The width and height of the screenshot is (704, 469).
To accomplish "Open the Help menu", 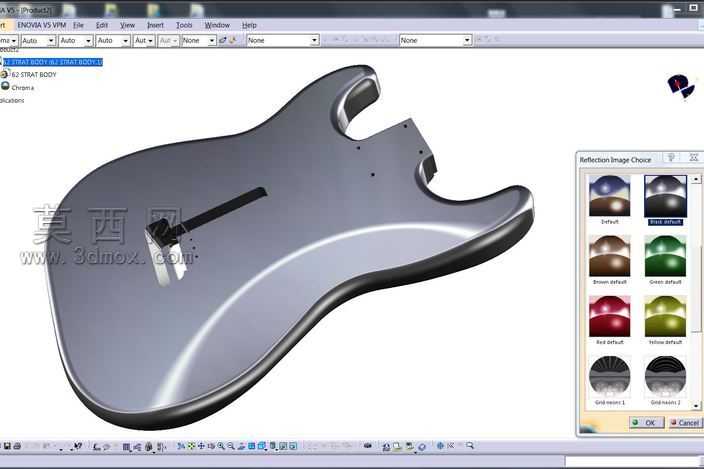I will point(249,25).
